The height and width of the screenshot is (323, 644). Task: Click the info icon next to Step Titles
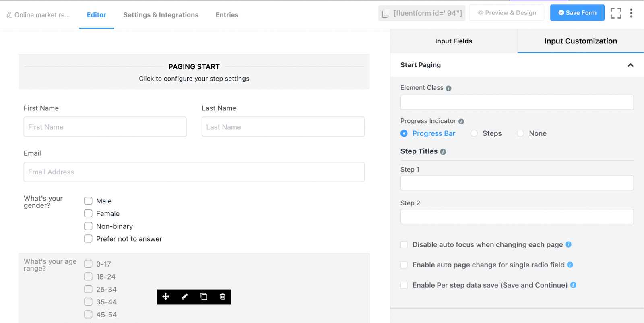click(x=443, y=152)
